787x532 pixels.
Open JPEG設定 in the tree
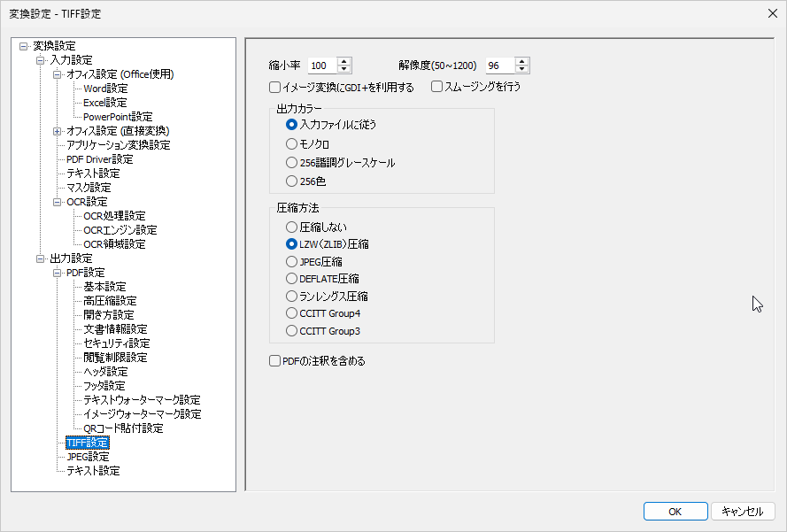tap(88, 457)
